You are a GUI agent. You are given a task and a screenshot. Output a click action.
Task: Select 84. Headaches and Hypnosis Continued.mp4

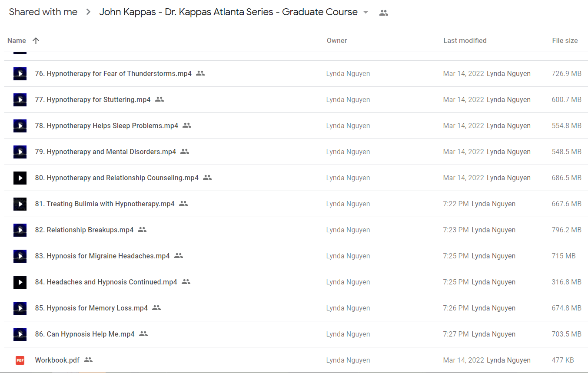(x=106, y=282)
